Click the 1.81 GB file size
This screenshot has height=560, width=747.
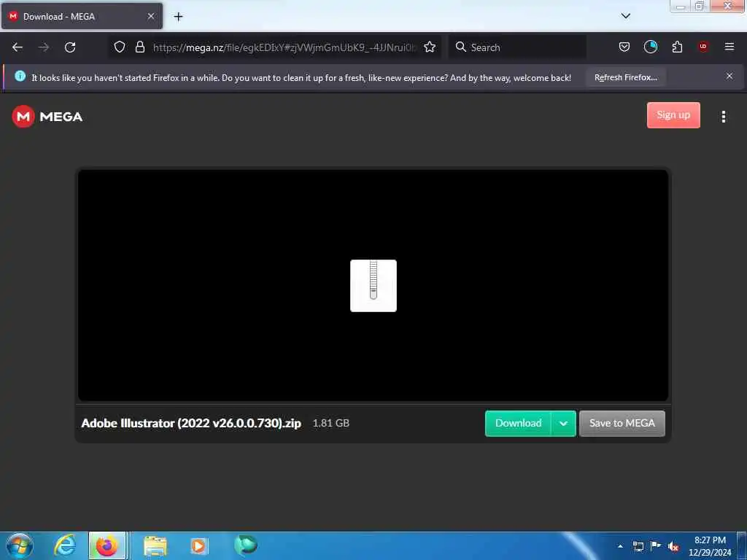[x=331, y=423]
